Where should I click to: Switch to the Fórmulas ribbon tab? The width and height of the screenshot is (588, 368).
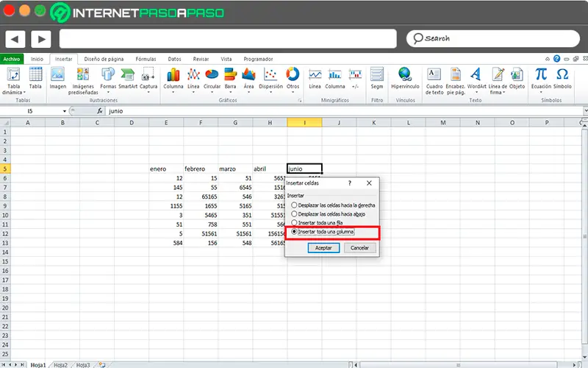click(x=145, y=59)
